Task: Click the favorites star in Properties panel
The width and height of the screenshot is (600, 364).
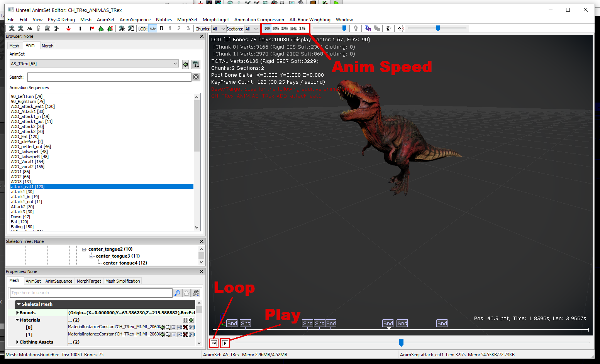Action: click(186, 293)
